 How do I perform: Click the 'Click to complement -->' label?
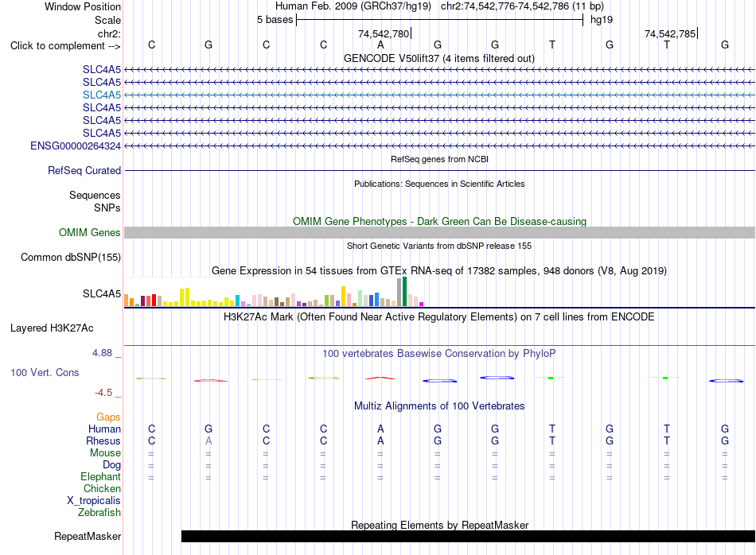[x=65, y=46]
